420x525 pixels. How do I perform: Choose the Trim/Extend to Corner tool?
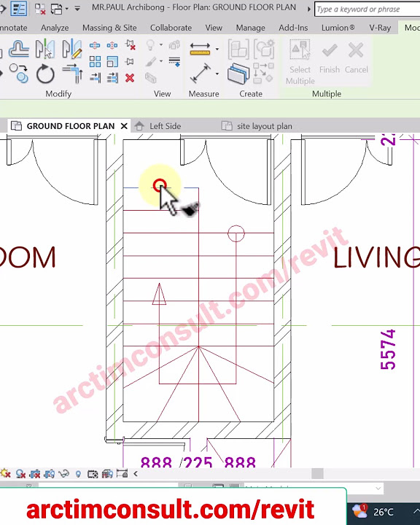[72, 74]
